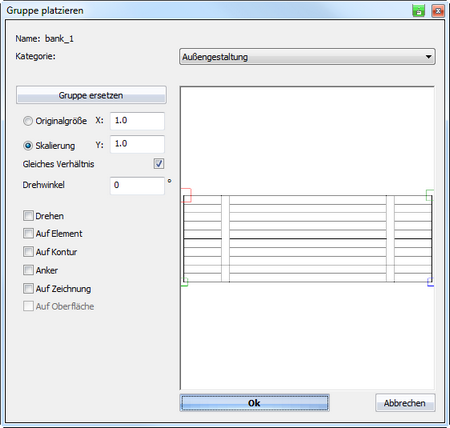Click the Abbrechen button
The height and width of the screenshot is (428, 450).
pyautogui.click(x=405, y=403)
